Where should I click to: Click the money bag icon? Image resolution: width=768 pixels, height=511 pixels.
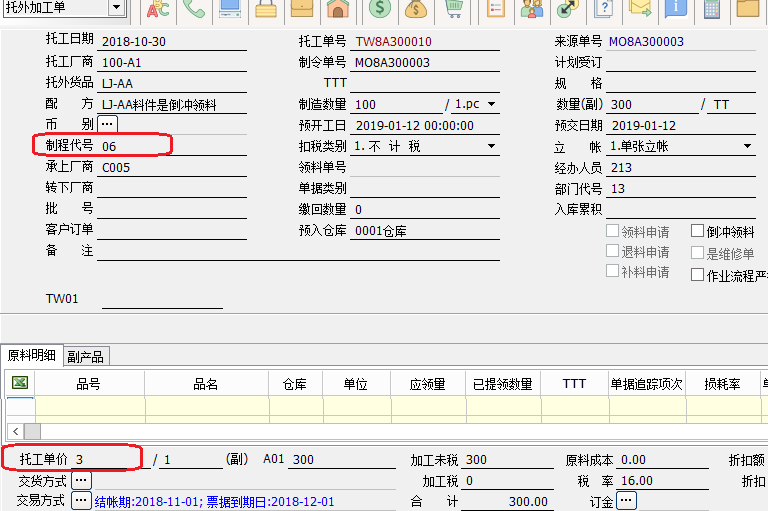pyautogui.click(x=416, y=10)
